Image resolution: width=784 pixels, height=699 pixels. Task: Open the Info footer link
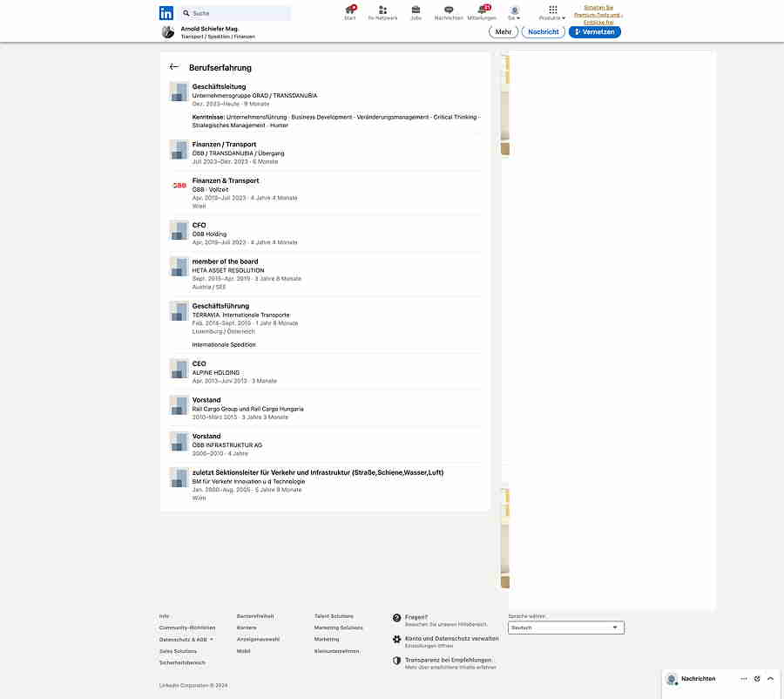click(x=164, y=616)
